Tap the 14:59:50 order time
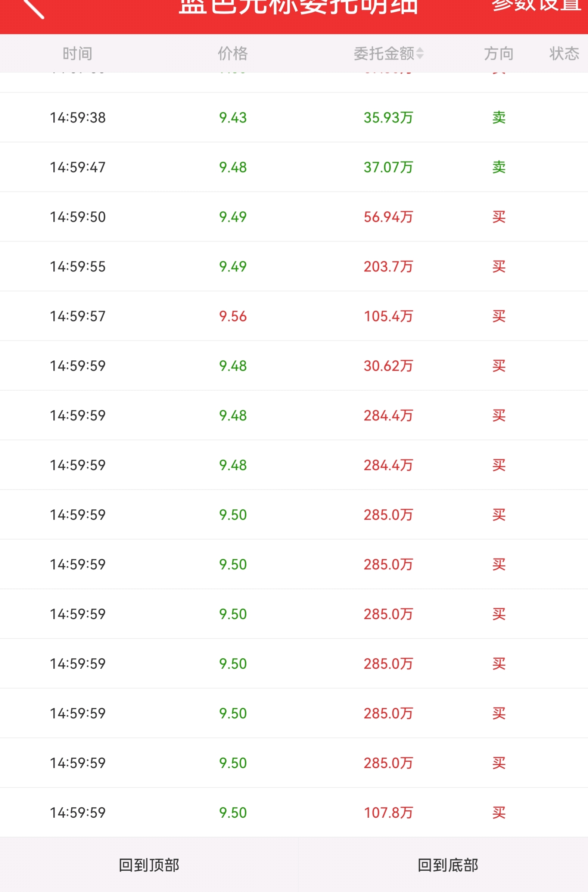This screenshot has height=892, width=588. [78, 217]
